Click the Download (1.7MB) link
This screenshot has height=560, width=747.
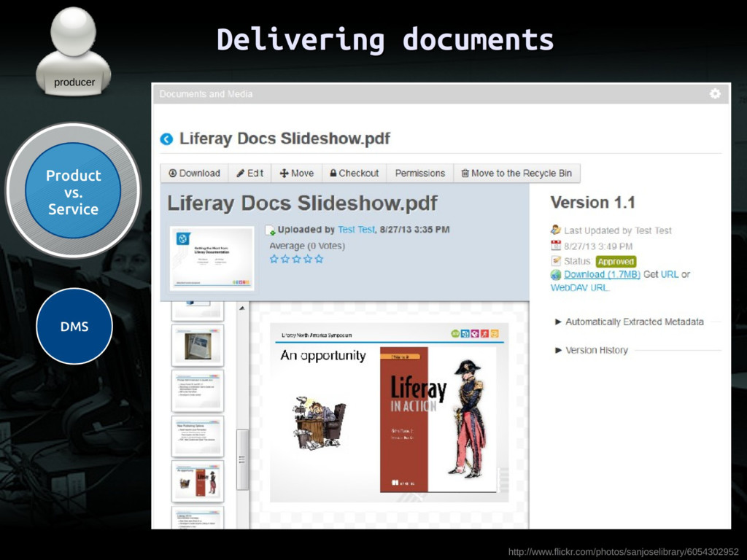click(x=602, y=274)
